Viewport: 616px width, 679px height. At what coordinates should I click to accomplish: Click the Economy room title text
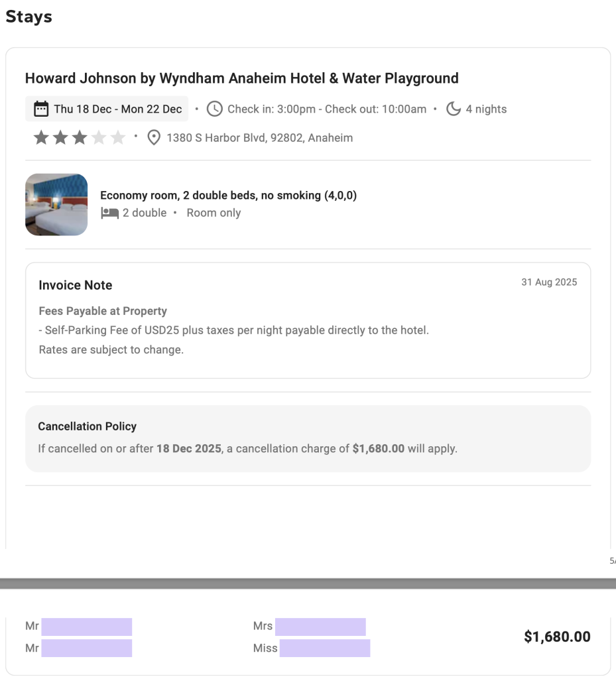tap(228, 195)
